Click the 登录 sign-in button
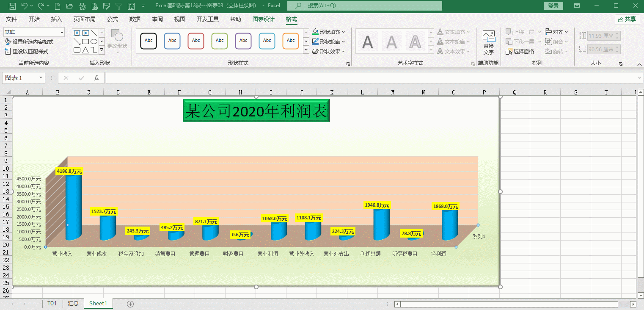 tap(553, 6)
